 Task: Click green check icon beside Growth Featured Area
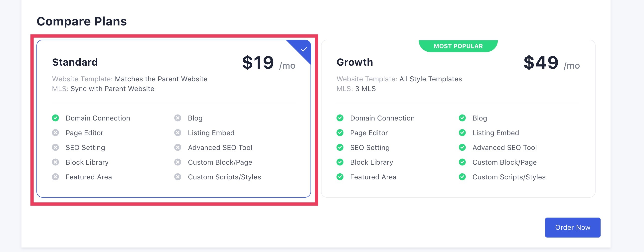click(340, 177)
